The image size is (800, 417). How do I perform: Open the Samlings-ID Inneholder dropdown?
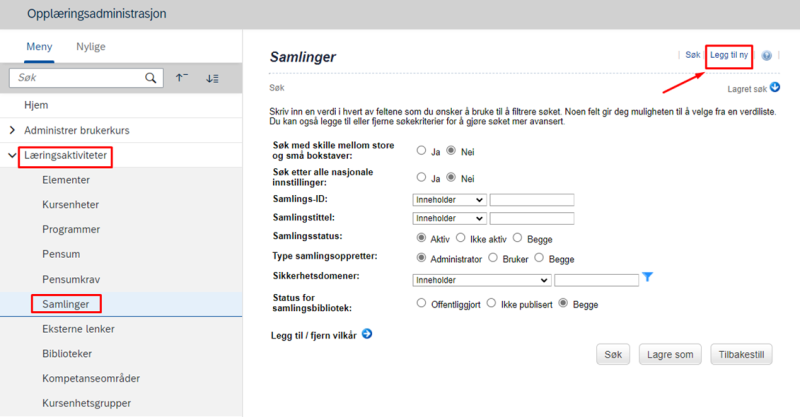(x=449, y=200)
